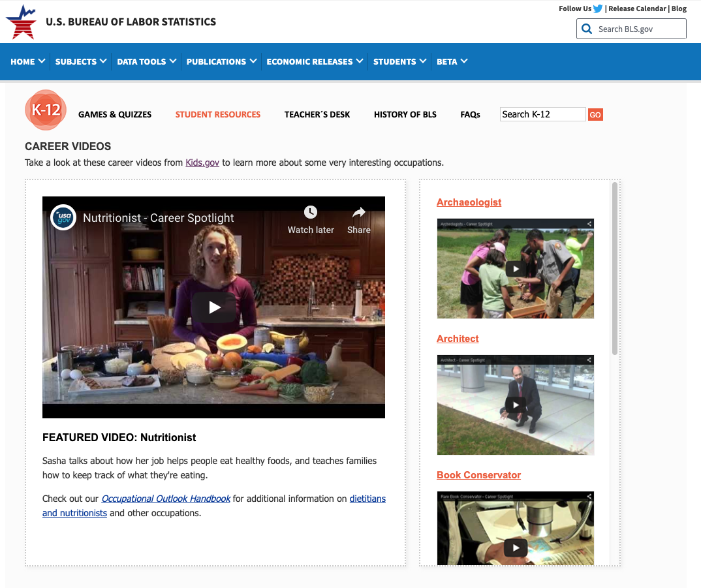Image resolution: width=701 pixels, height=588 pixels.
Task: Open the Publications dropdown menu
Action: click(221, 61)
